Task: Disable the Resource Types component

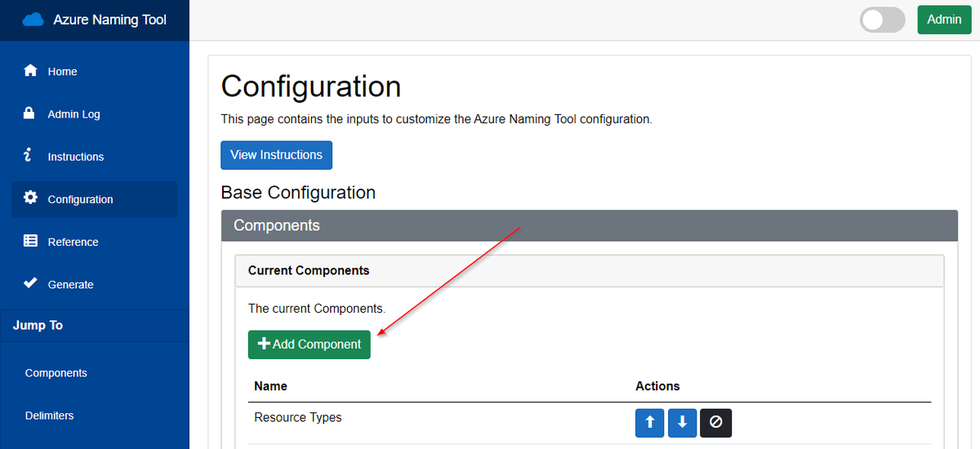Action: tap(715, 423)
